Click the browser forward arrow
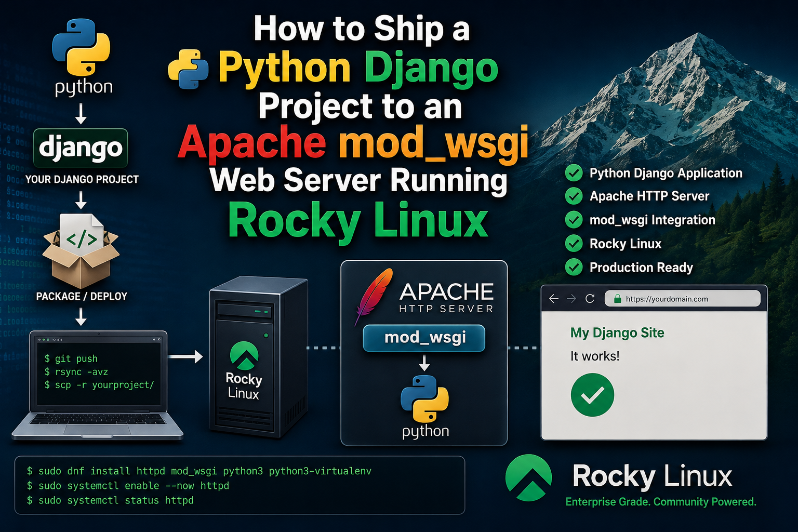 point(571,299)
